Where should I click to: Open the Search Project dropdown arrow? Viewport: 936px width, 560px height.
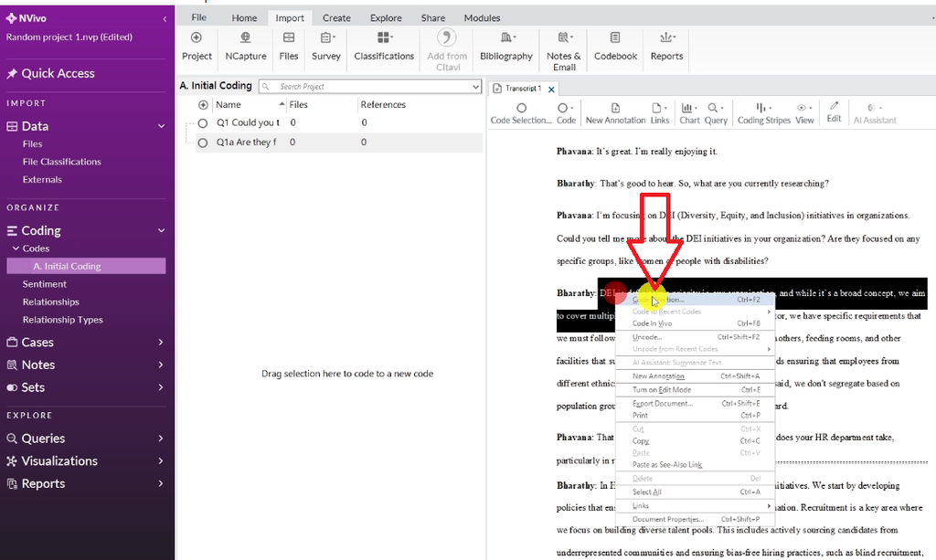click(475, 87)
